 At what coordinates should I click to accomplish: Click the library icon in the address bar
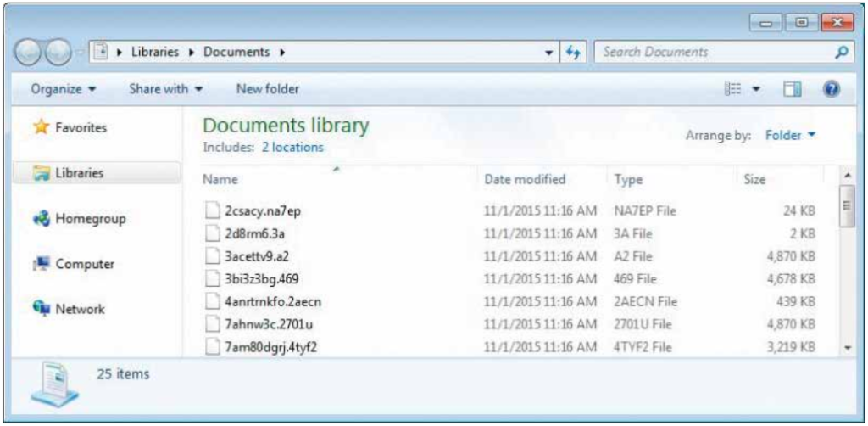tap(103, 53)
